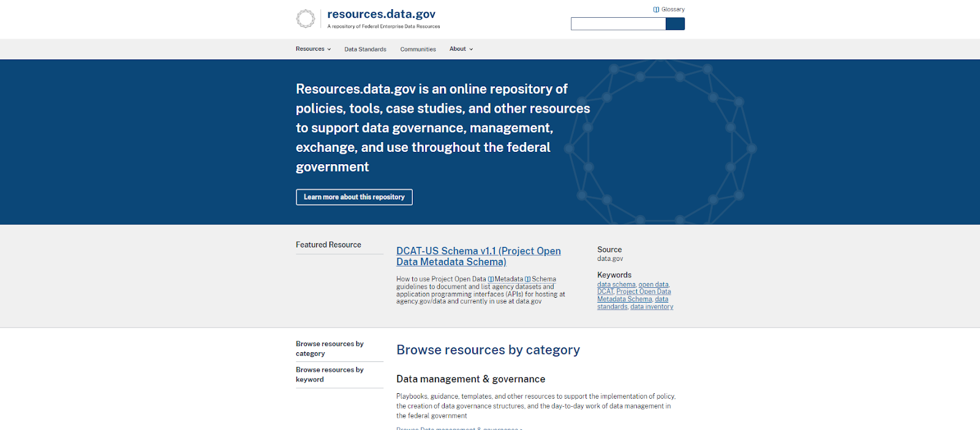Open the data inventory keyword link
This screenshot has width=980, height=430.
click(652, 307)
